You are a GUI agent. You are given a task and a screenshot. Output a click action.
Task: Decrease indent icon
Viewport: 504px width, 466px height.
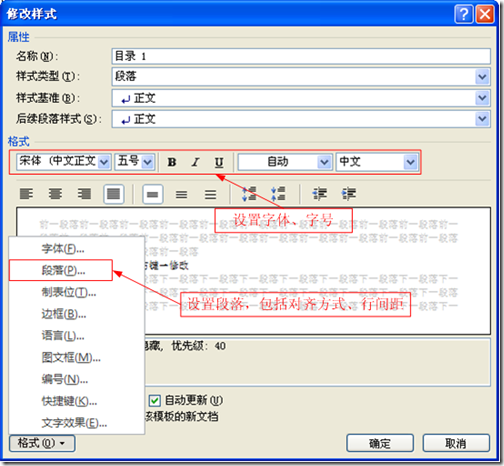(320, 194)
